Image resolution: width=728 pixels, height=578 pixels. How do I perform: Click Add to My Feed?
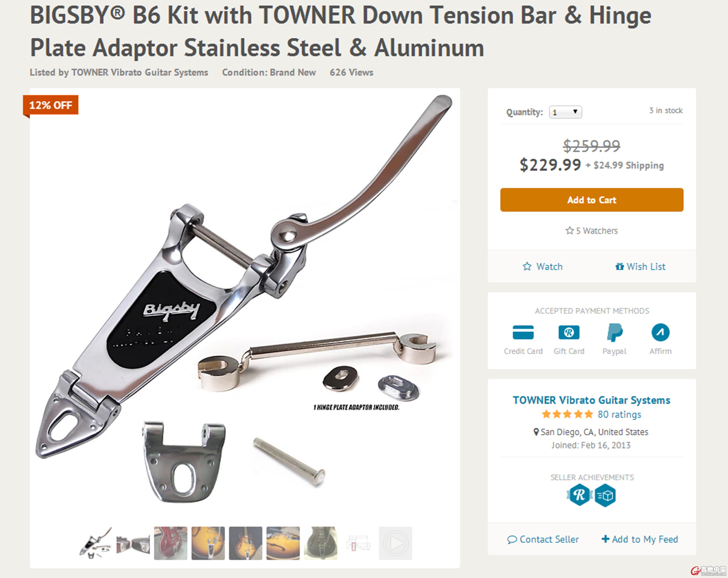(640, 539)
